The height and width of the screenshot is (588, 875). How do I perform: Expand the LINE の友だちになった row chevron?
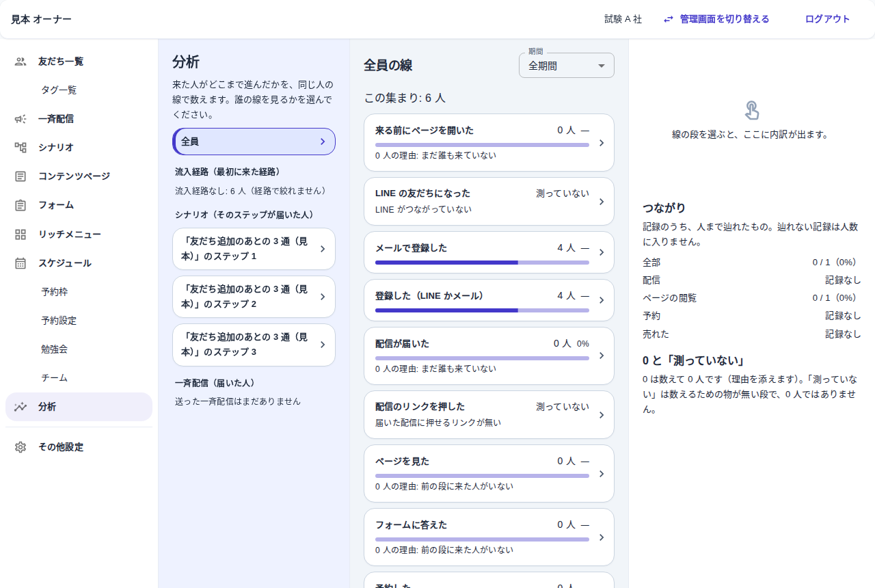coord(602,202)
